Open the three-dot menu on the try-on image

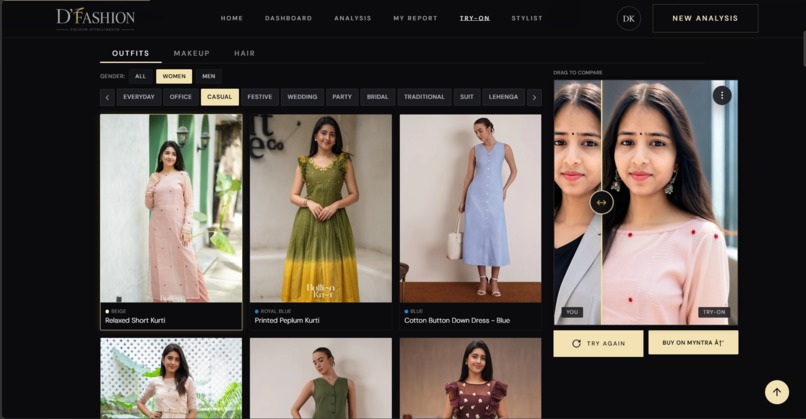(x=722, y=95)
